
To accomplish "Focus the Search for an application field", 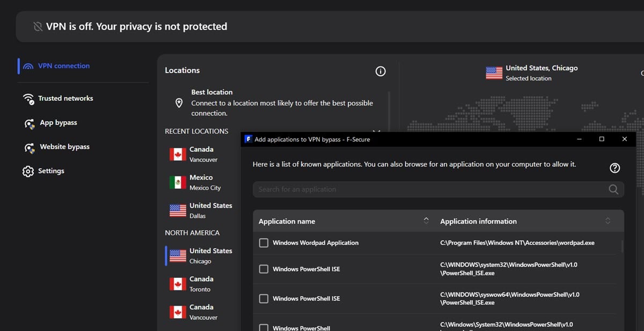I will [x=438, y=189].
